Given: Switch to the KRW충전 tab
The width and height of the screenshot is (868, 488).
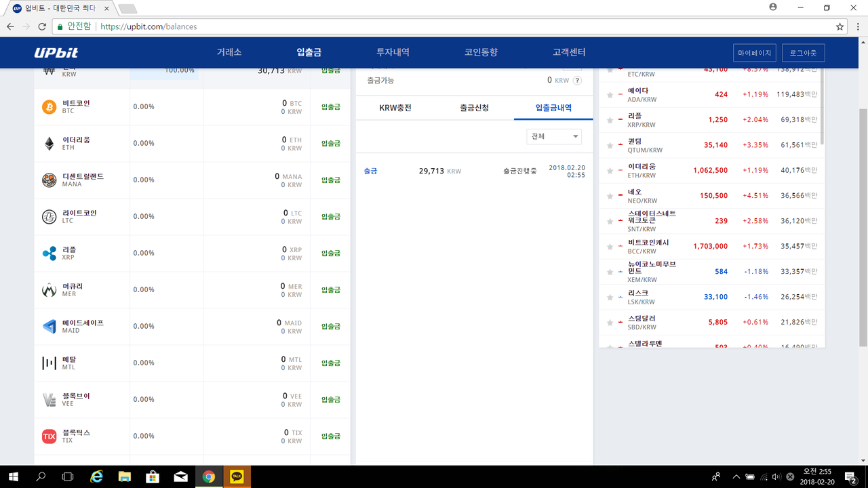Looking at the screenshot, I should click(395, 108).
